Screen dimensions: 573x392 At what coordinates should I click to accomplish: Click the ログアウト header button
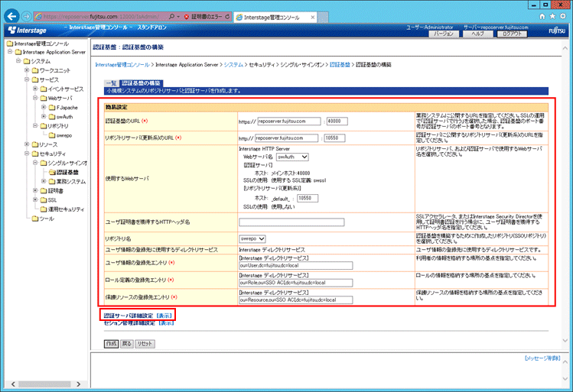[512, 34]
